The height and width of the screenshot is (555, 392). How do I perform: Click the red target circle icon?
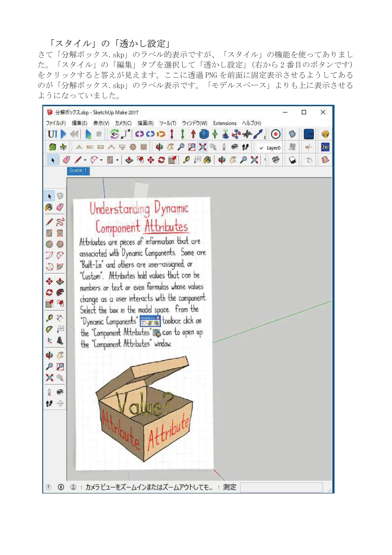click(x=276, y=134)
